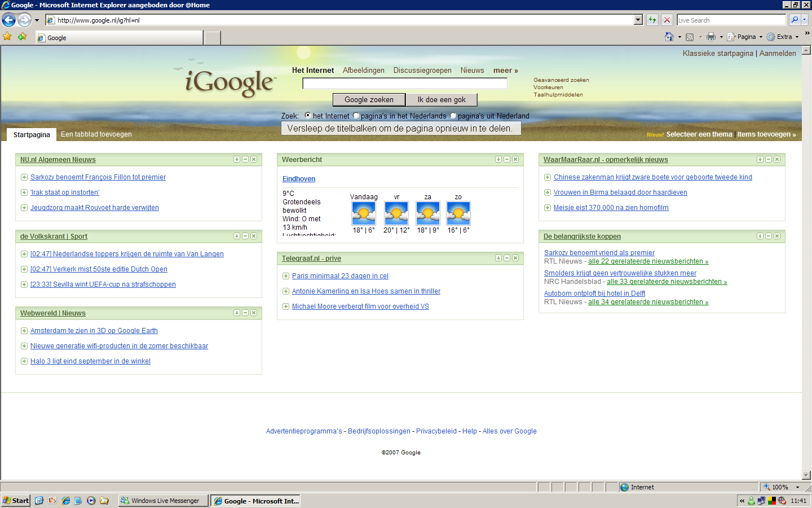Show hidden tray icons with the chevron
This screenshot has height=508, width=812.
[x=742, y=501]
